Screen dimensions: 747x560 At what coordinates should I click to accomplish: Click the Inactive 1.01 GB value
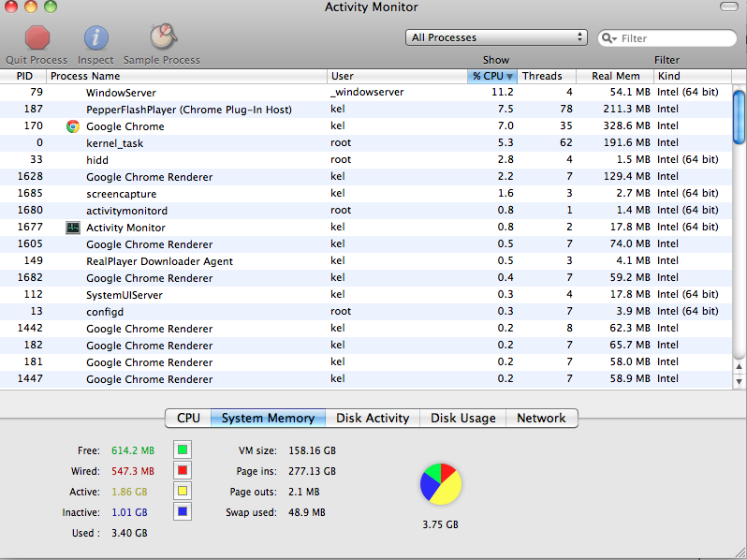point(129,512)
